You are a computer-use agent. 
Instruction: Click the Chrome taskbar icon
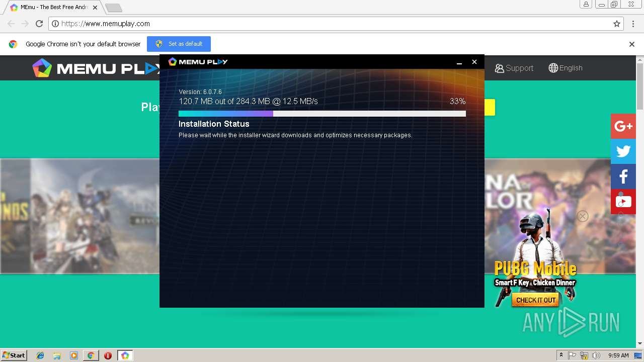pyautogui.click(x=91, y=355)
